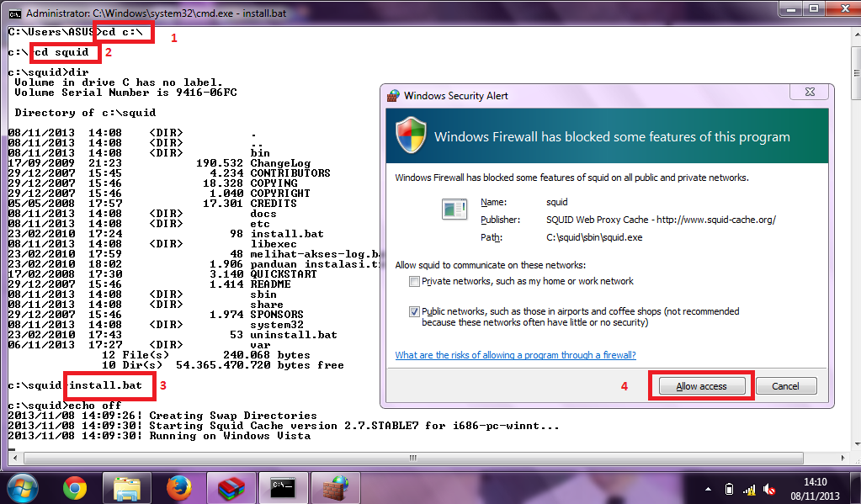This screenshot has height=504, width=861.
Task: Click 'Creating Swap Directories' log line
Action: 233,416
